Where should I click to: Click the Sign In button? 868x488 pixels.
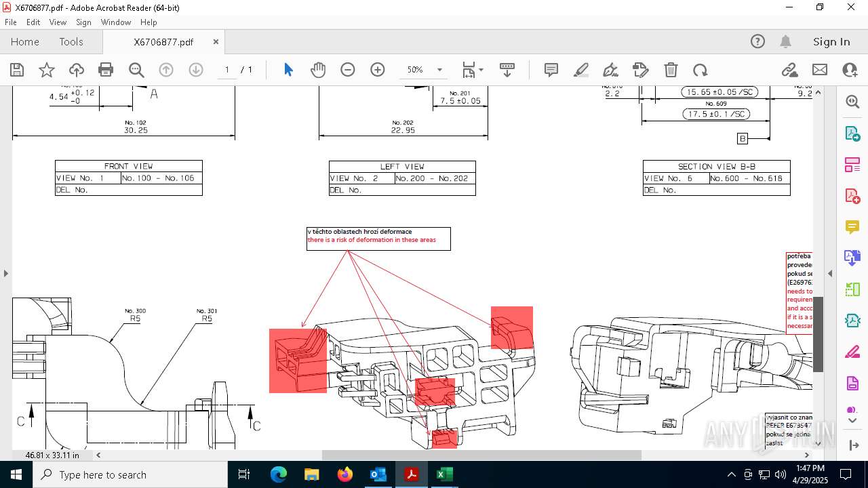point(831,42)
